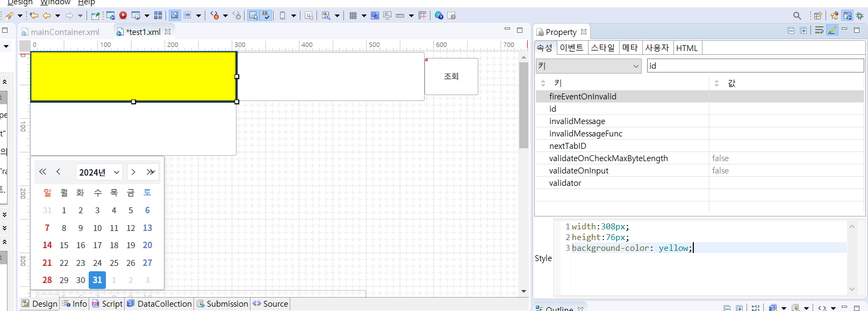
Task: Open the Window menu
Action: [55, 3]
